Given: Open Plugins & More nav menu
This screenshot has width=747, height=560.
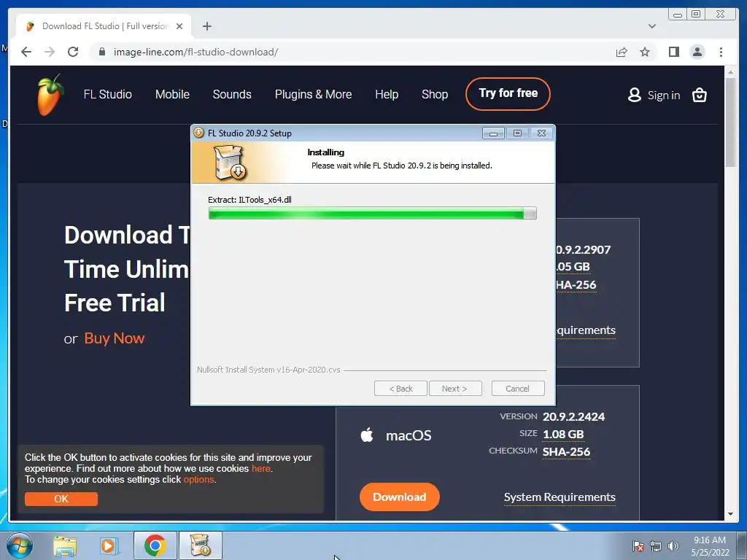Looking at the screenshot, I should coord(314,94).
